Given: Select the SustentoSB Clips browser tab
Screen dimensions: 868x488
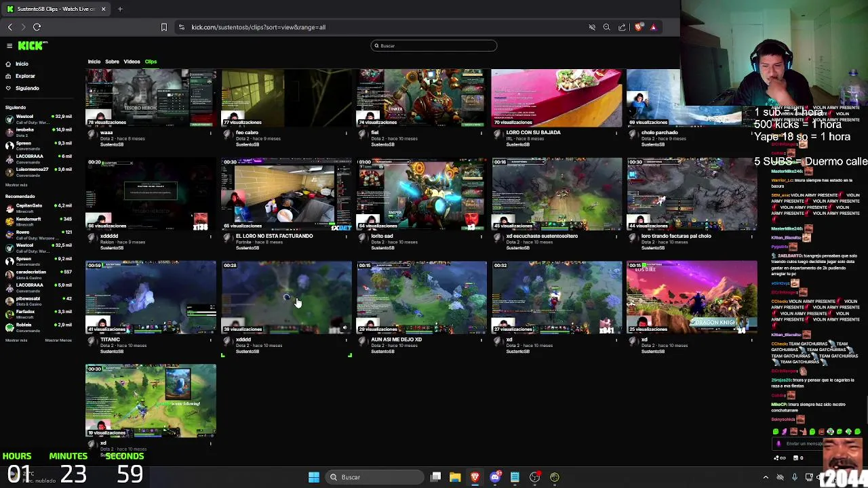Looking at the screenshot, I should tap(56, 9).
